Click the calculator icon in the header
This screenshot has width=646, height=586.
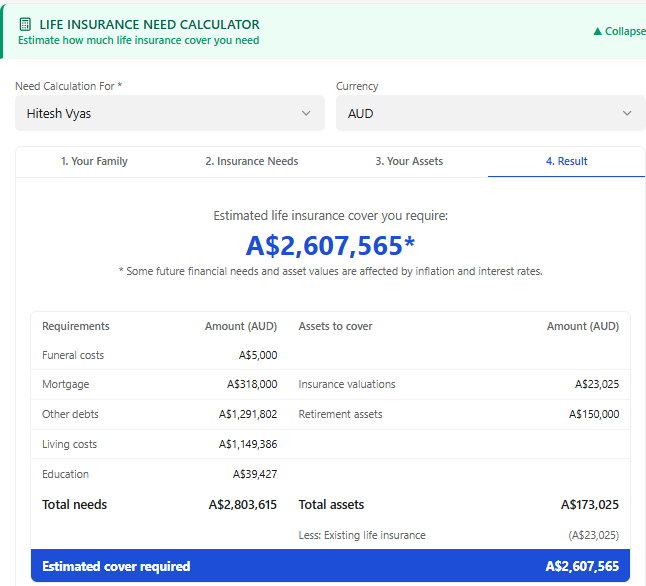point(25,24)
